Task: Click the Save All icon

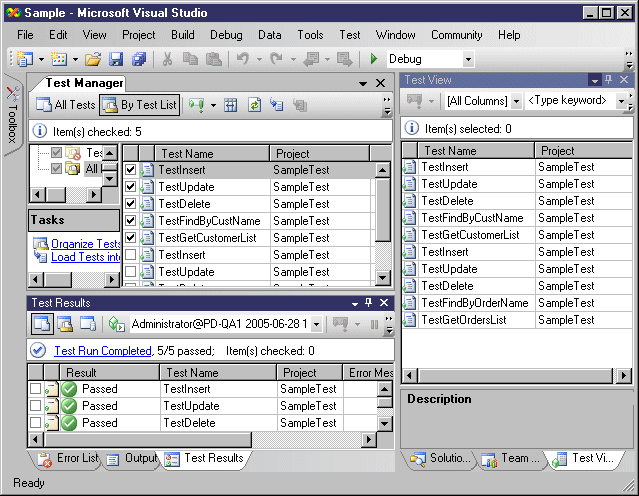Action: click(x=139, y=59)
